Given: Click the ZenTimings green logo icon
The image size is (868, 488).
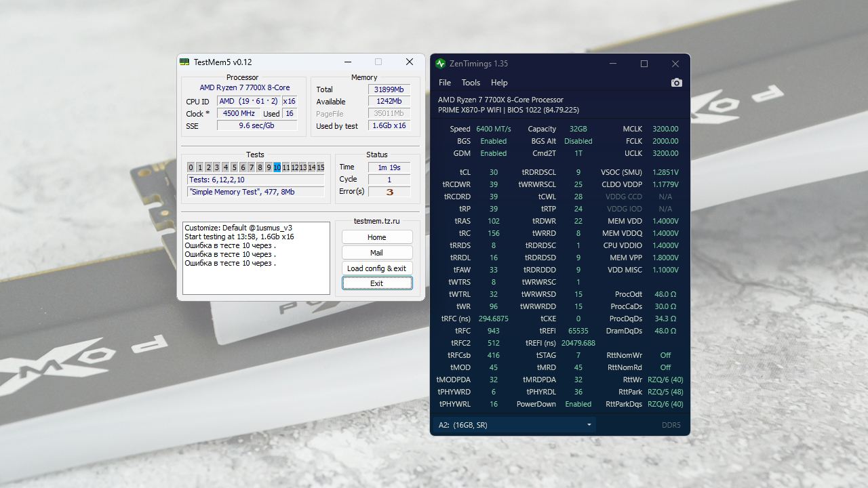Looking at the screenshot, I should (x=441, y=64).
